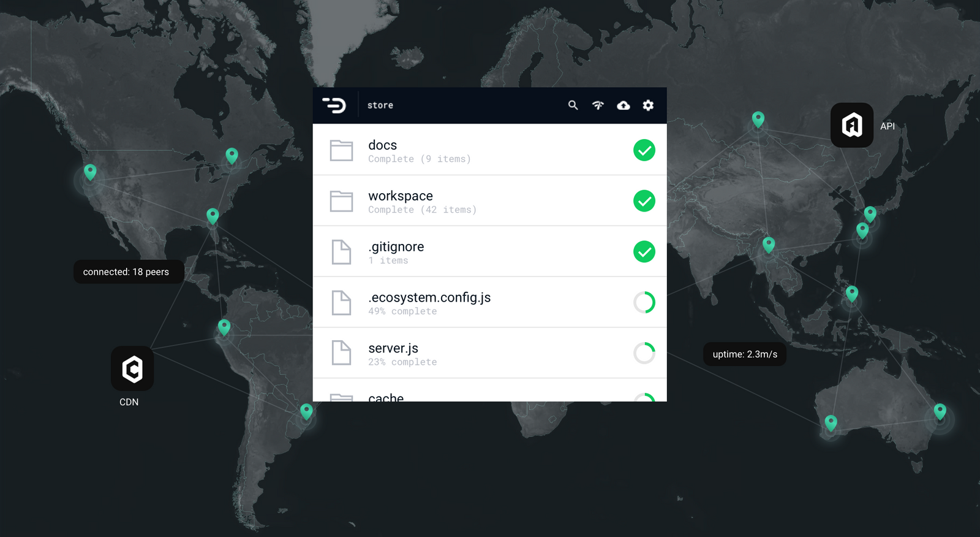Click the connected: 18 peers label
The height and width of the screenshot is (537, 980).
pyautogui.click(x=126, y=272)
